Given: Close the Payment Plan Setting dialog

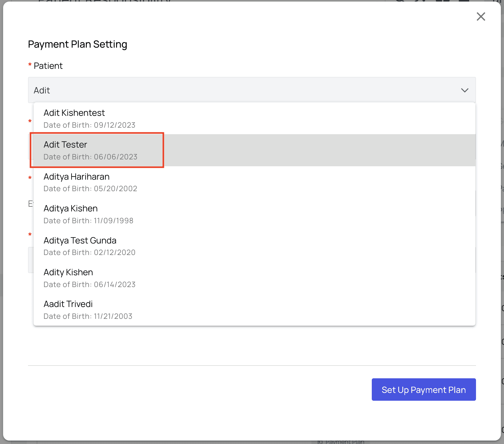Looking at the screenshot, I should point(481,17).
